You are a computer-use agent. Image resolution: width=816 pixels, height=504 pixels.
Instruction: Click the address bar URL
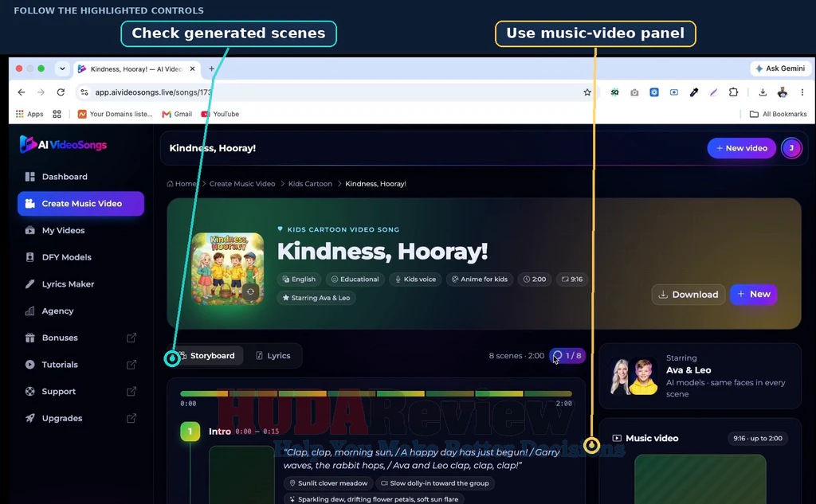pos(153,92)
